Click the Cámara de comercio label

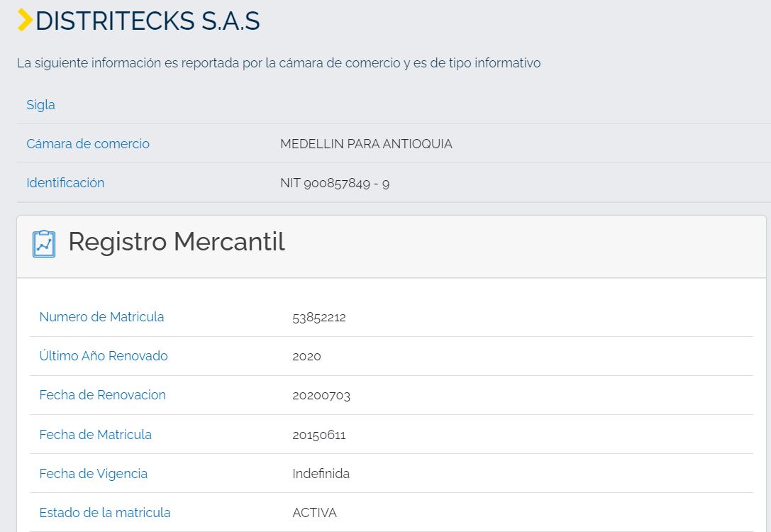(88, 144)
